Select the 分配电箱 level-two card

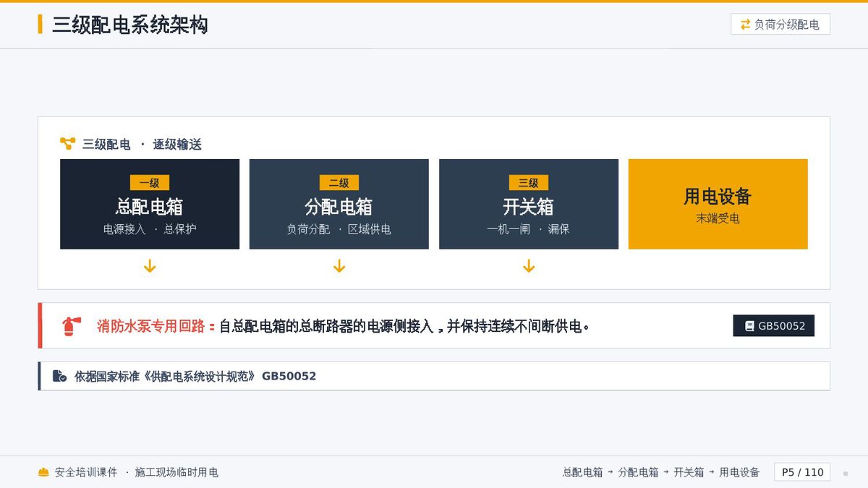click(339, 204)
